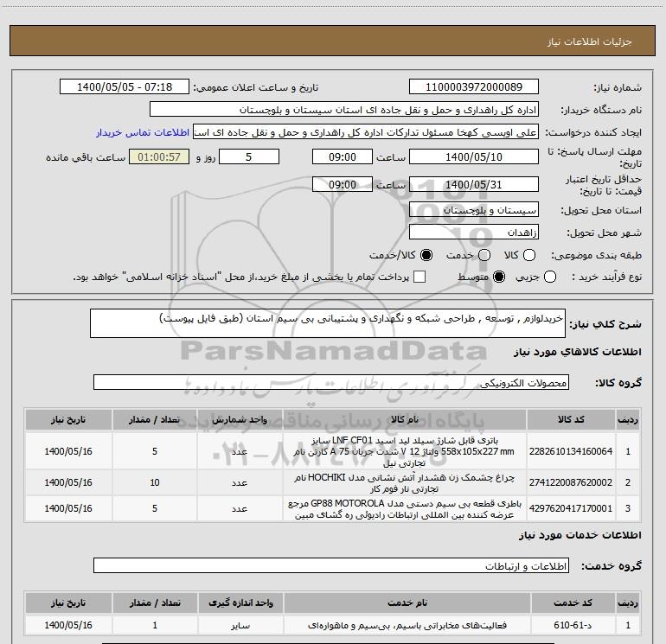Screen dimensions: 666x644
Task: Click the goods table تاریخ نیاز header
Action: point(68,420)
